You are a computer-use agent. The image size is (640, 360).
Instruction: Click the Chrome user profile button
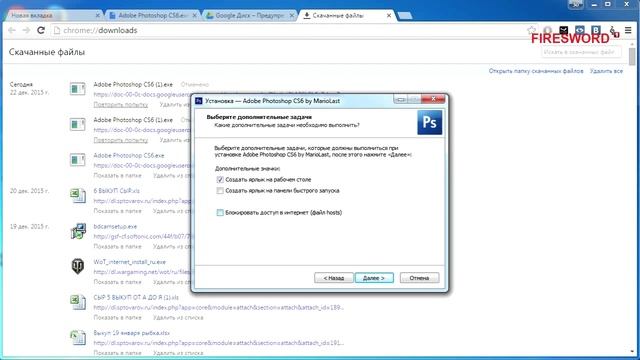[576, 4]
